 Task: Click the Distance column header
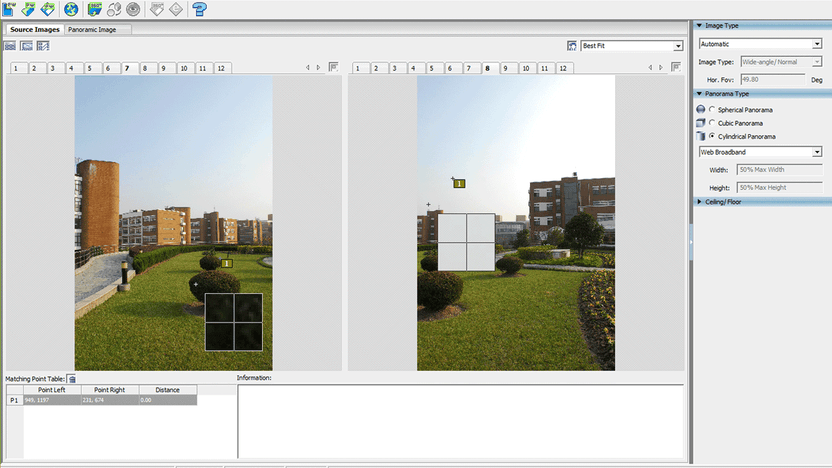(168, 390)
